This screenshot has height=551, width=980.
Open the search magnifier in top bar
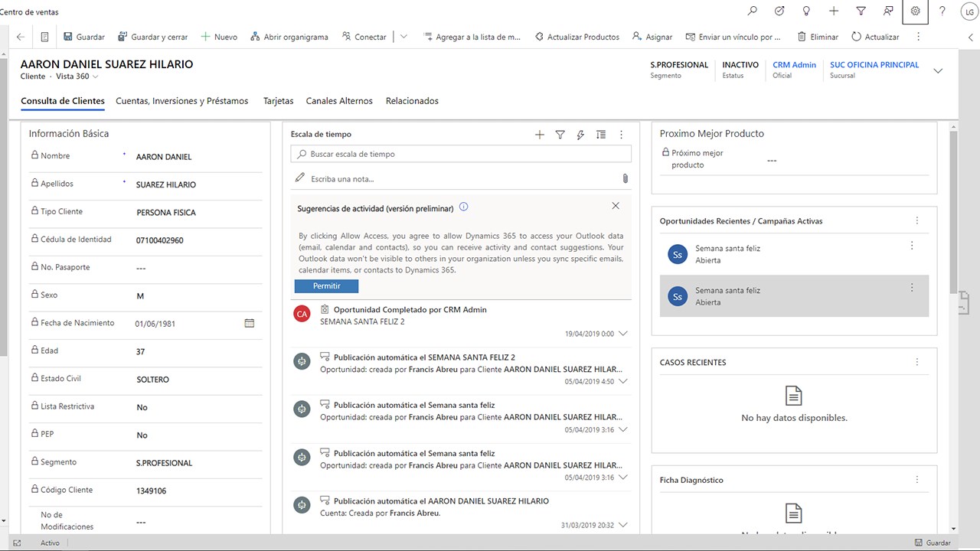point(753,11)
